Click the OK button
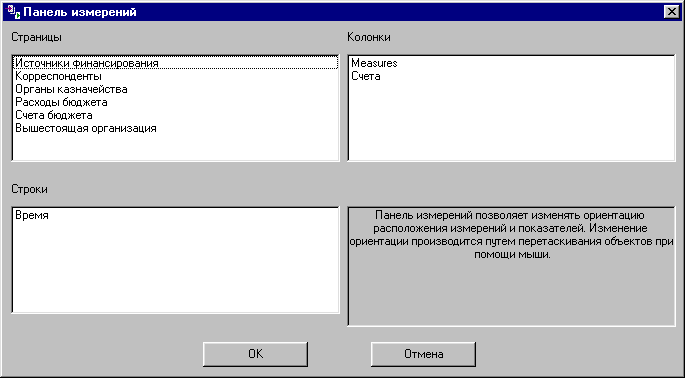 pyautogui.click(x=256, y=354)
